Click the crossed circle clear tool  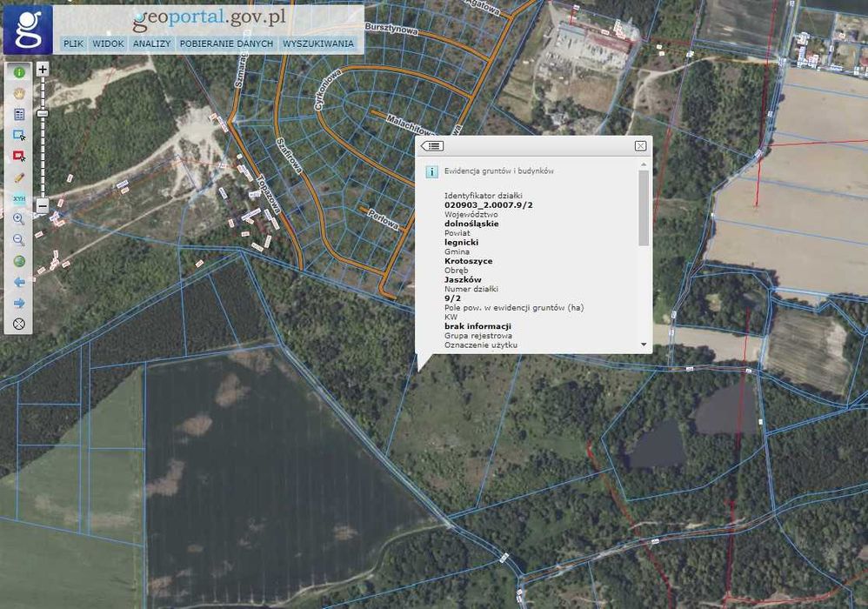[x=19, y=324]
